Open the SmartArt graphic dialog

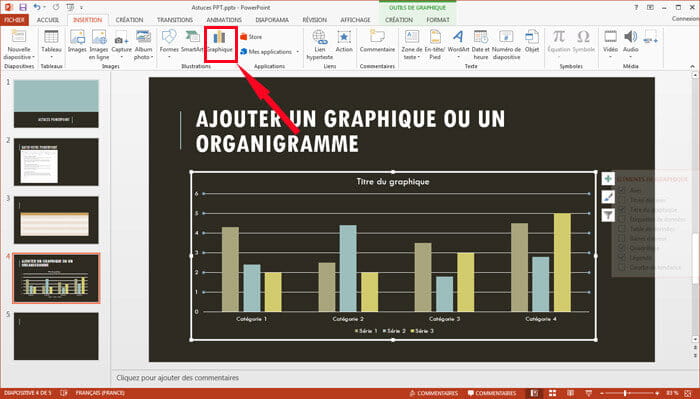pos(192,42)
